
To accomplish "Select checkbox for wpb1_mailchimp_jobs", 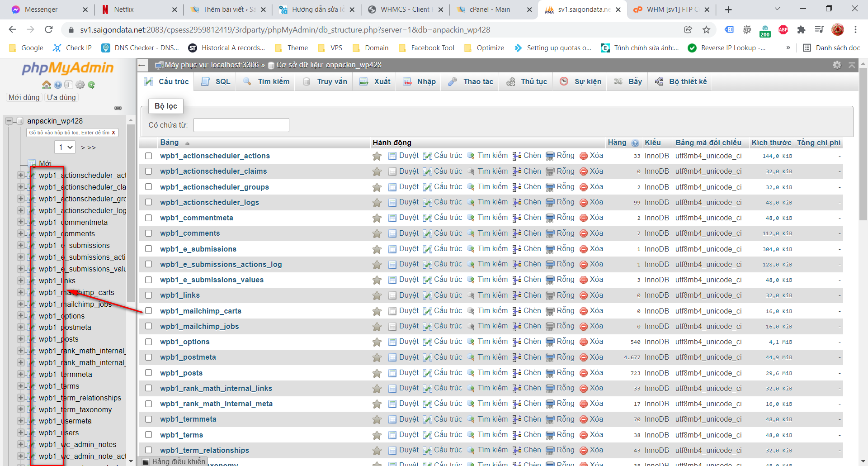I will point(148,327).
